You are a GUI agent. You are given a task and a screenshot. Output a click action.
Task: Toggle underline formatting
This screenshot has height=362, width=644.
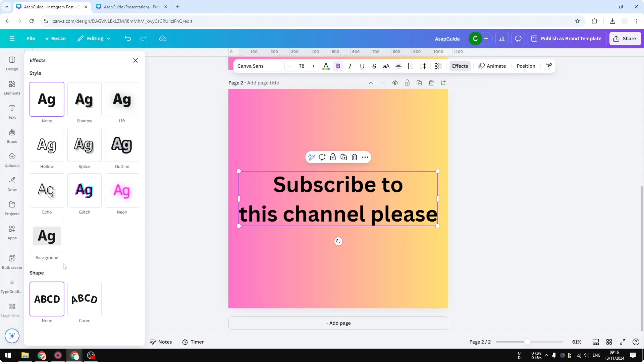pyautogui.click(x=362, y=66)
